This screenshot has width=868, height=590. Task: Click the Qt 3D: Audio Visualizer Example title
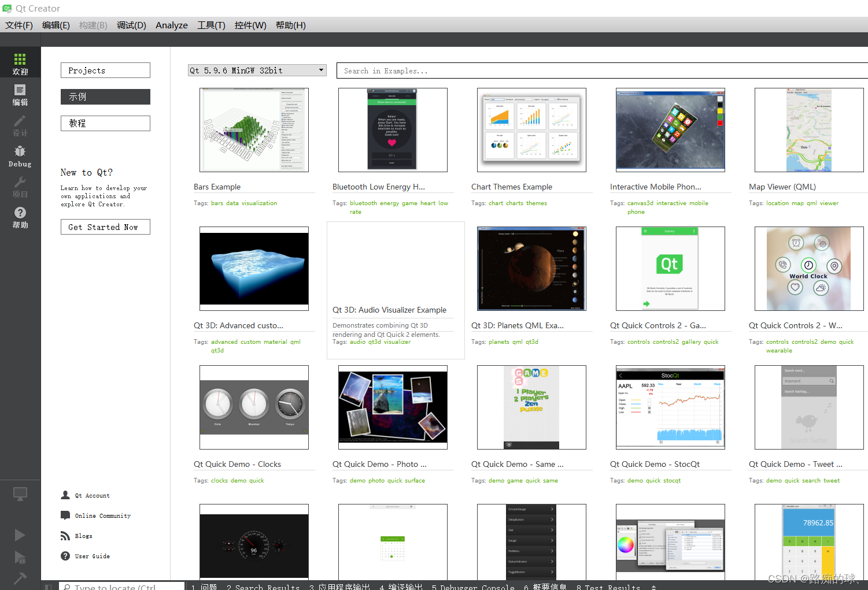(389, 310)
